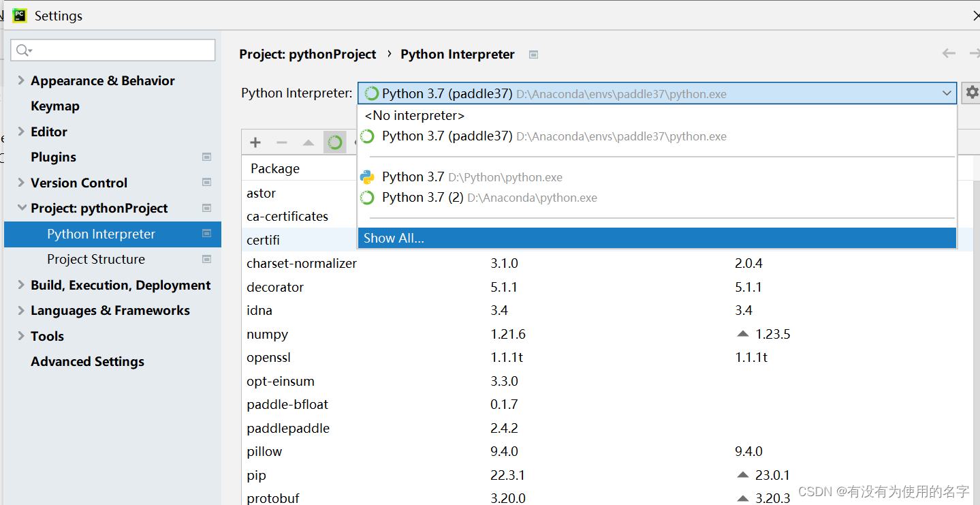
Task: Close the Python Interpreter dropdown via its arrow
Action: tap(947, 93)
